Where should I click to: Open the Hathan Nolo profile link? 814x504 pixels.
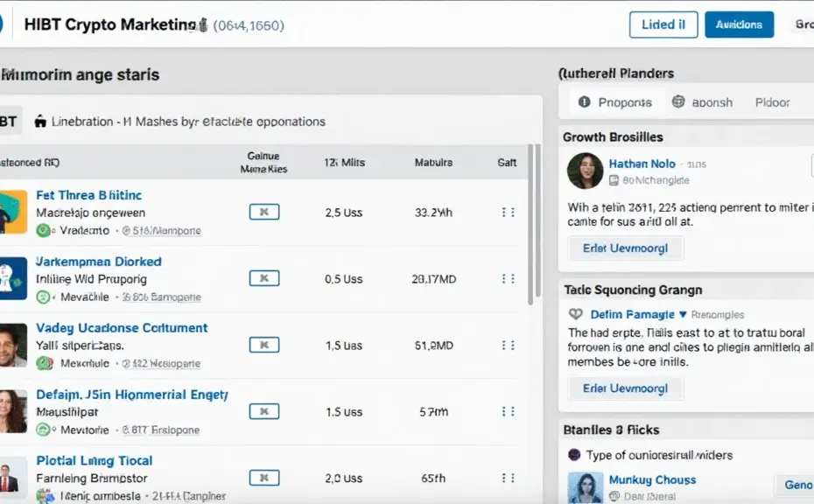pos(642,164)
